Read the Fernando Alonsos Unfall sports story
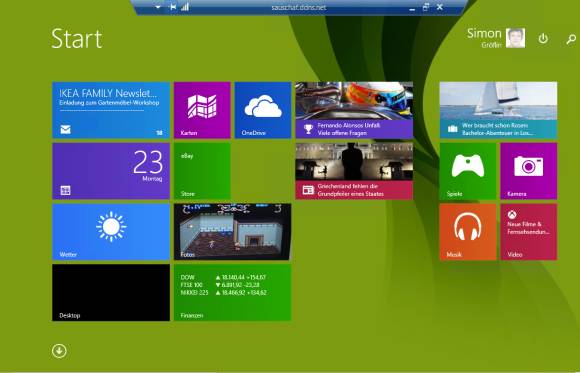 [x=354, y=110]
